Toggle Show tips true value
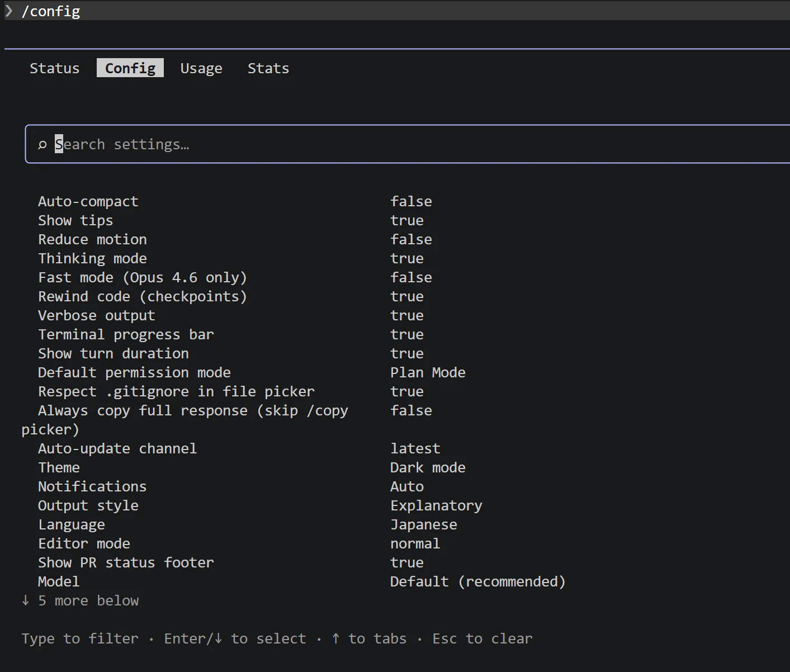Screen dimensions: 790x672 (x=407, y=220)
